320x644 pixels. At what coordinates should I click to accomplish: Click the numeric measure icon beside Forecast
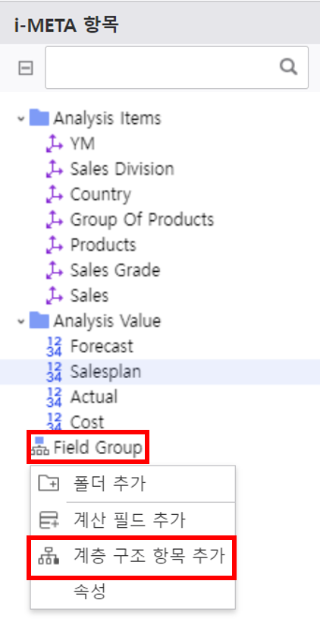pos(54,346)
